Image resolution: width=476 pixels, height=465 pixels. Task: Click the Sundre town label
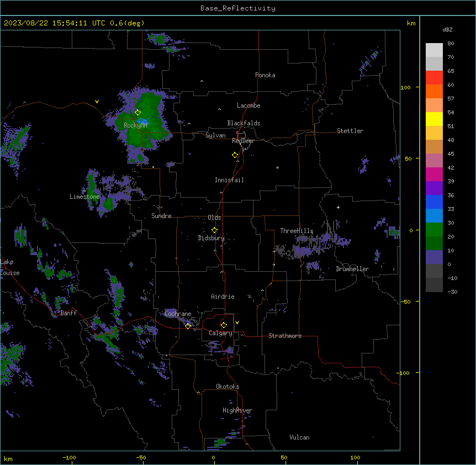(x=161, y=216)
